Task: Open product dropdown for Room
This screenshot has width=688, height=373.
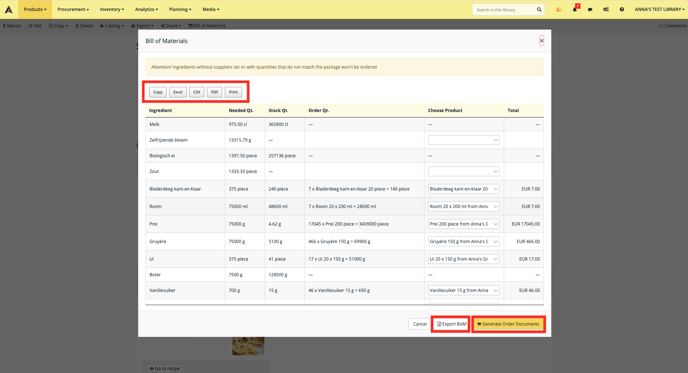Action: coord(463,206)
